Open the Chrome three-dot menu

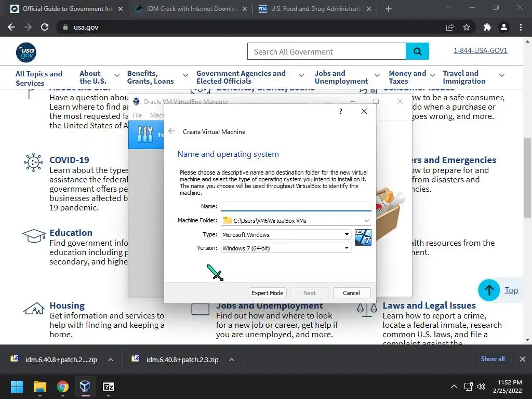521,27
